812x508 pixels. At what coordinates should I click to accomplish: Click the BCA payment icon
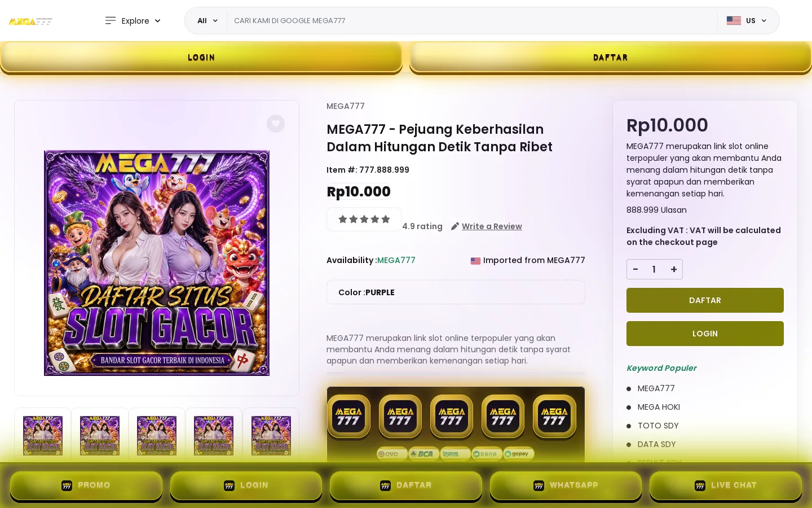pyautogui.click(x=423, y=454)
